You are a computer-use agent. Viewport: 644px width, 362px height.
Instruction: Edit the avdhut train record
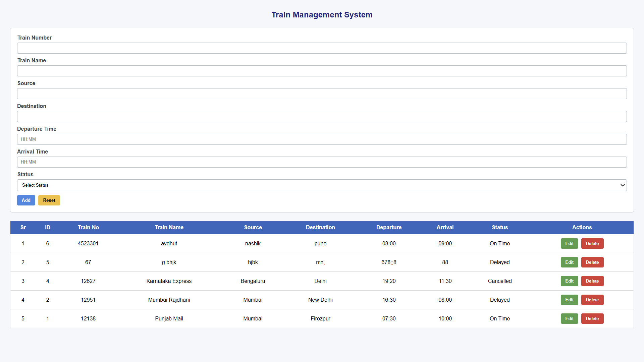coord(569,243)
